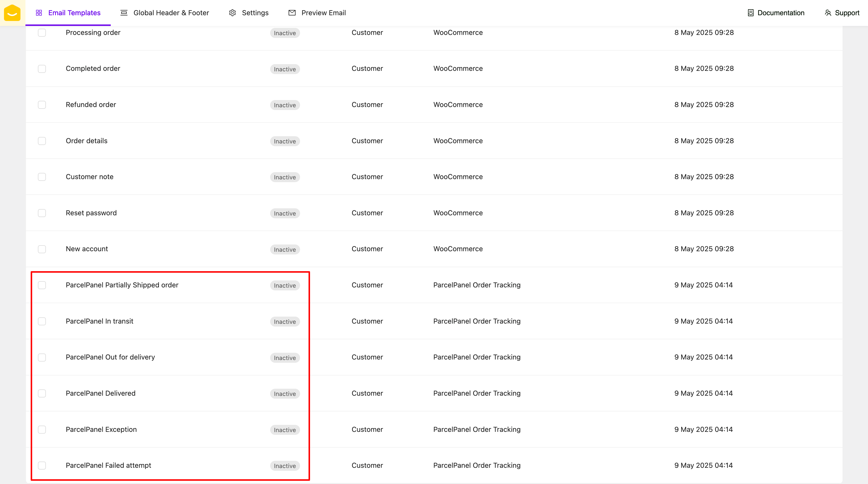Open the Settings tab
868x484 pixels.
tap(255, 13)
